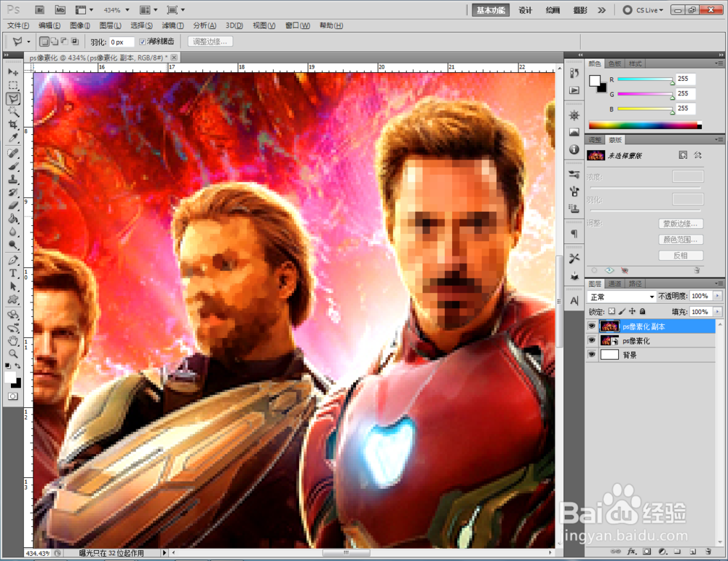Select the Blur tool
The width and height of the screenshot is (728, 561).
click(x=13, y=232)
